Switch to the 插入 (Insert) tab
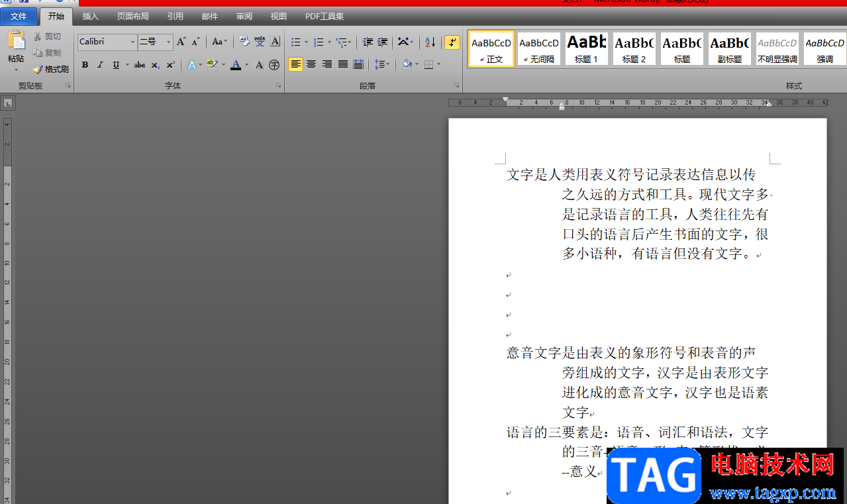This screenshot has height=504, width=847. tap(90, 17)
